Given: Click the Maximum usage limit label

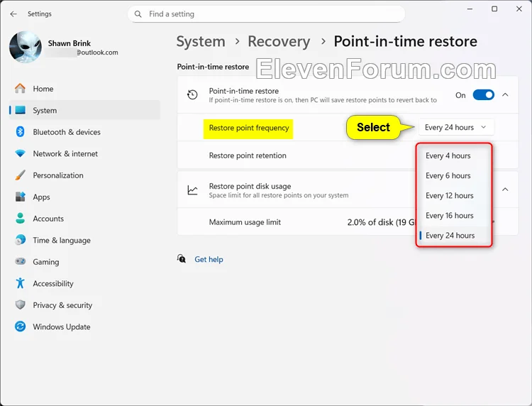Looking at the screenshot, I should click(x=245, y=222).
